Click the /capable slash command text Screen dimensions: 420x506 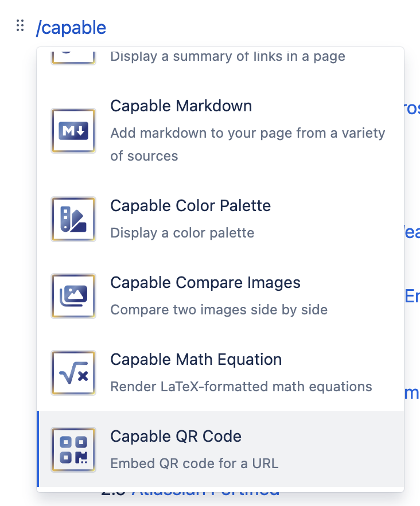pyautogui.click(x=71, y=28)
